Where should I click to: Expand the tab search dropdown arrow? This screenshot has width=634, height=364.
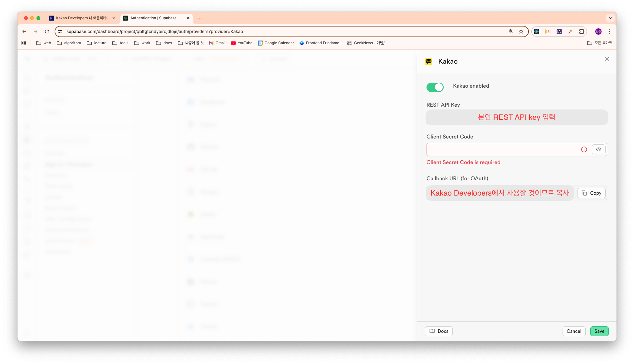(610, 18)
